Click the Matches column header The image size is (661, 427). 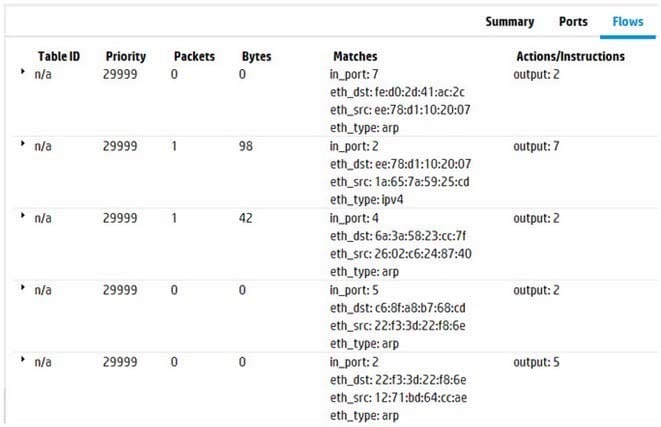pyautogui.click(x=355, y=56)
